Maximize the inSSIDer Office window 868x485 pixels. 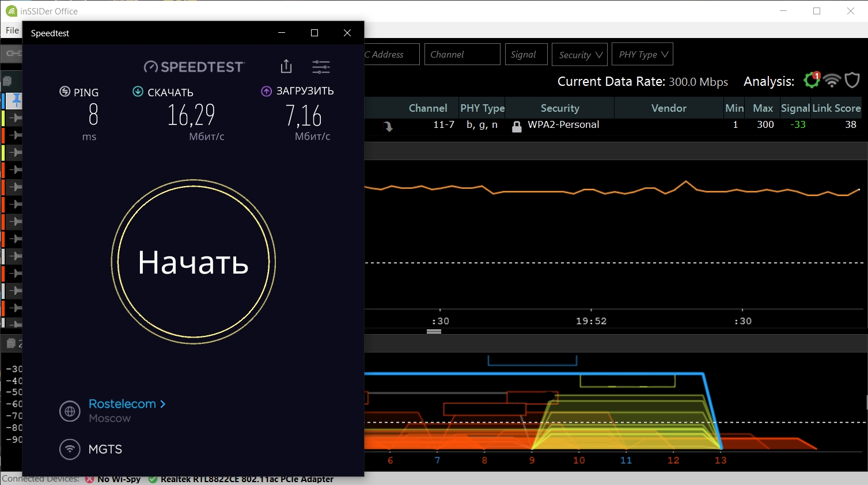[x=817, y=11]
